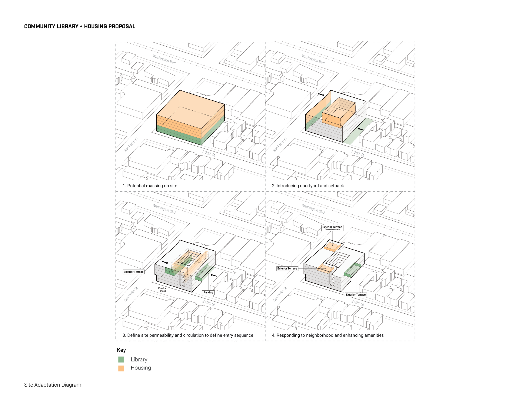Click the 'Exterior Terrace (view to Downtown)' label

[332, 228]
